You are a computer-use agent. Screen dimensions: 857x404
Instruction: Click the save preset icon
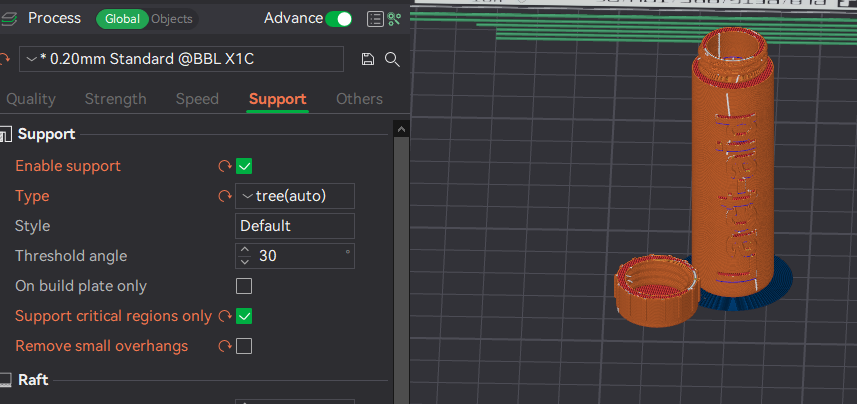click(368, 59)
